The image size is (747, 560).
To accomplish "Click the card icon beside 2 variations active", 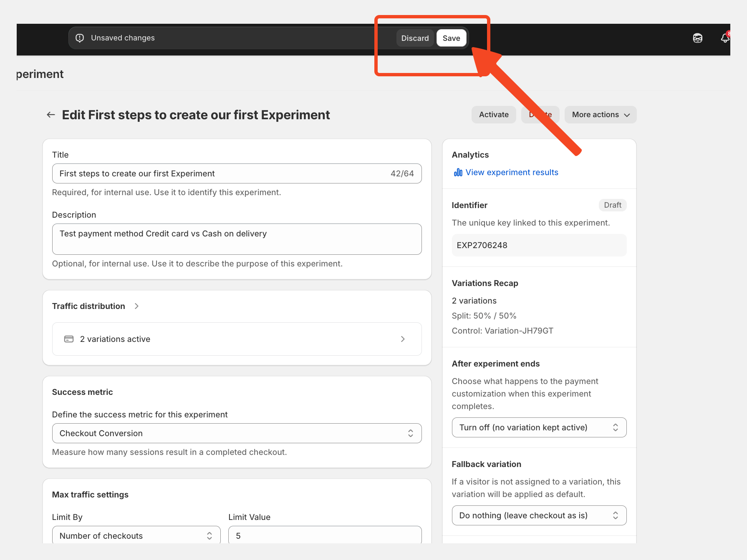I will click(x=69, y=339).
